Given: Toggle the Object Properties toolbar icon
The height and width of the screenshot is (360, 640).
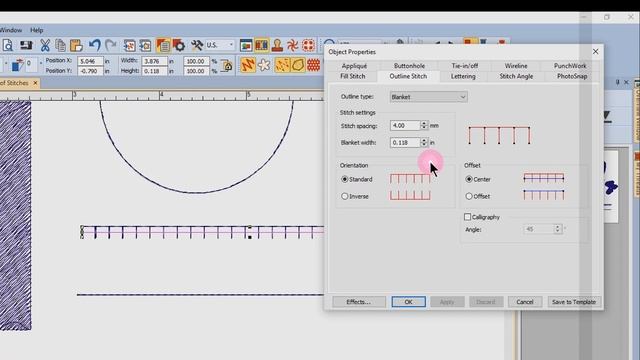Looking at the screenshot, I should 163,45.
